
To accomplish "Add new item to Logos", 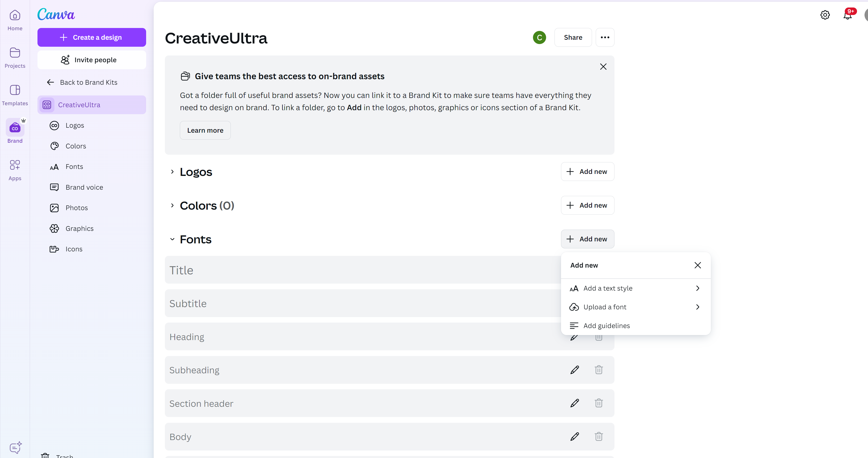I will (x=587, y=172).
